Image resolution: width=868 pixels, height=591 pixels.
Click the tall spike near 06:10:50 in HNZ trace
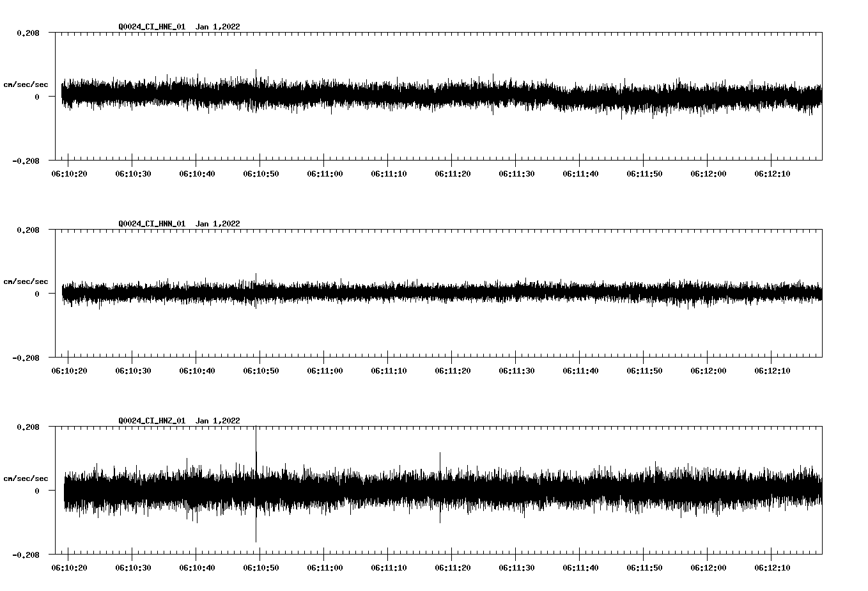pyautogui.click(x=256, y=484)
